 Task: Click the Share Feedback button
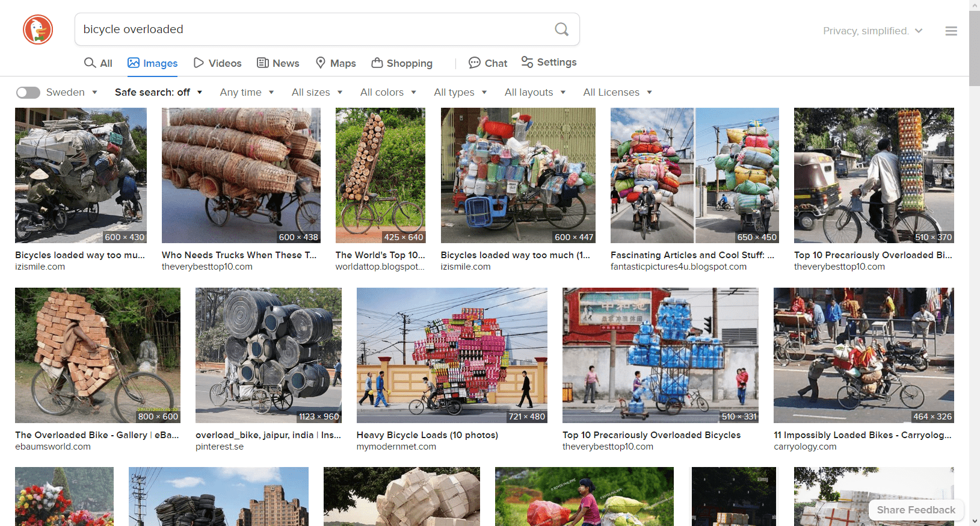[x=916, y=510]
